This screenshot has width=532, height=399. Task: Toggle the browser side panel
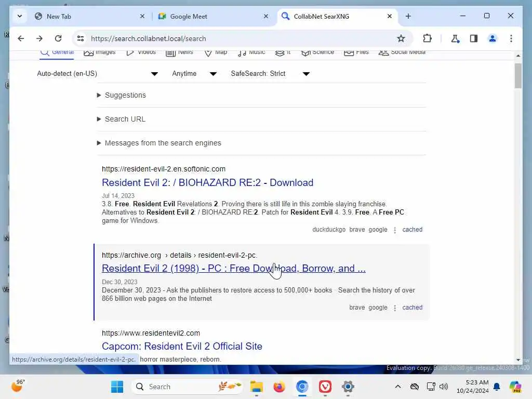(x=474, y=38)
